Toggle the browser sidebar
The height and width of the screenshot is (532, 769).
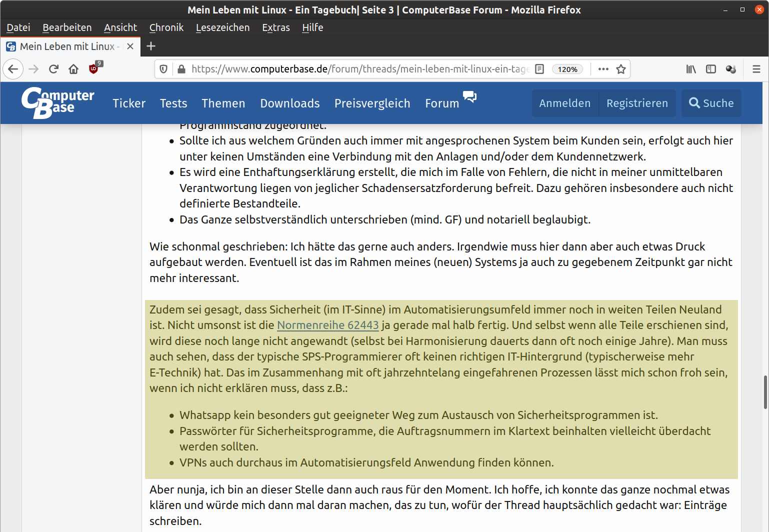[710, 69]
